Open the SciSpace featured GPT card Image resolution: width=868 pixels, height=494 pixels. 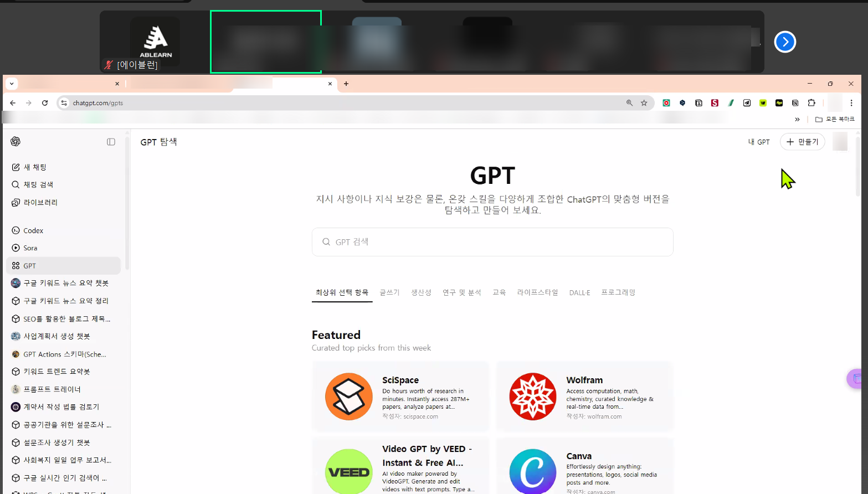pos(400,396)
